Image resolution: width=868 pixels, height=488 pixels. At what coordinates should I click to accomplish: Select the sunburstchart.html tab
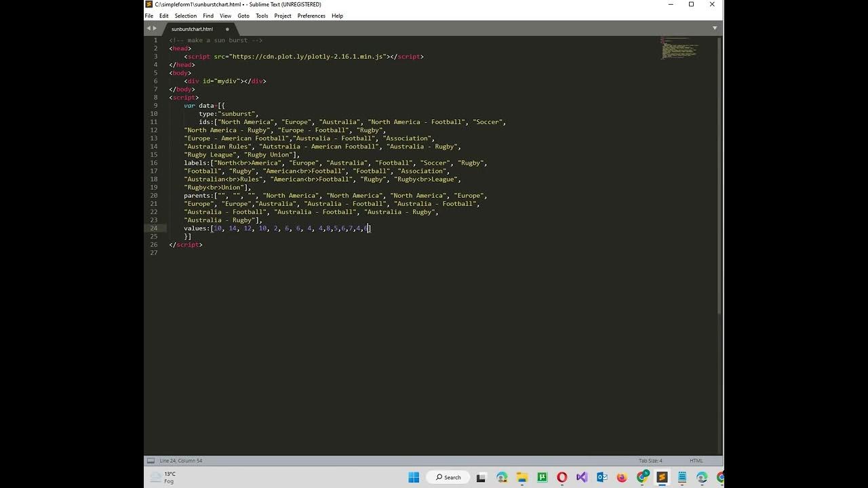point(198,29)
